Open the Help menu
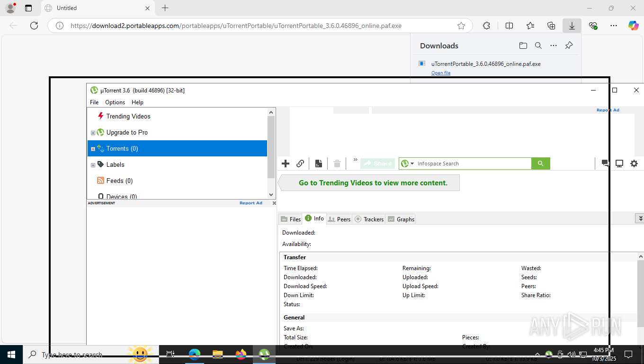 [137, 102]
